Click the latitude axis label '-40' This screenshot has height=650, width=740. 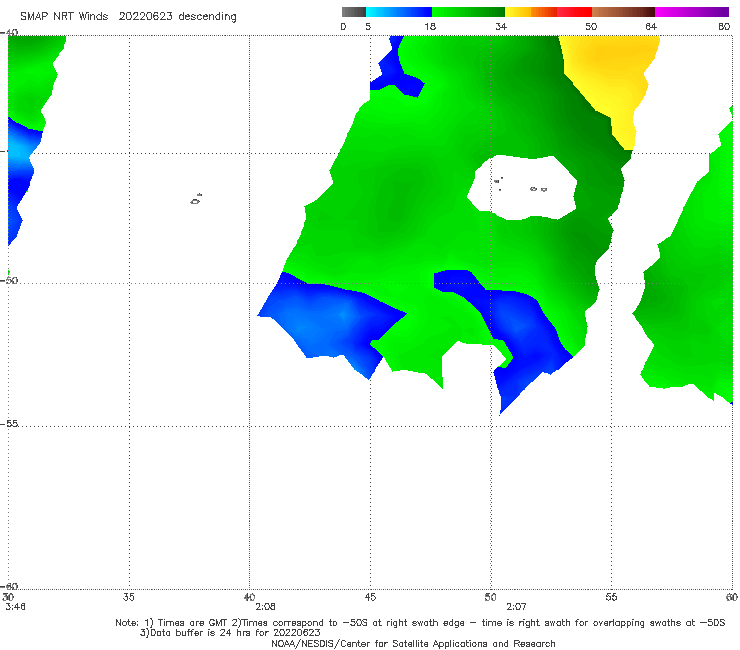9,33
